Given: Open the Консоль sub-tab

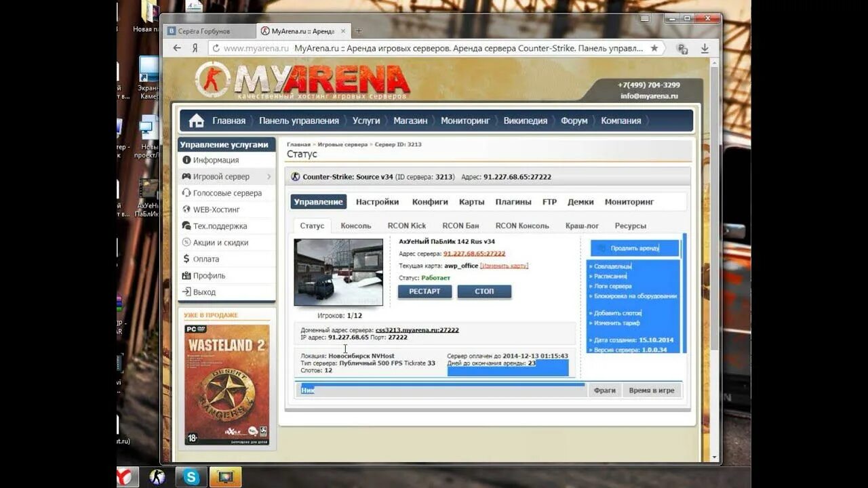Looking at the screenshot, I should [x=355, y=226].
